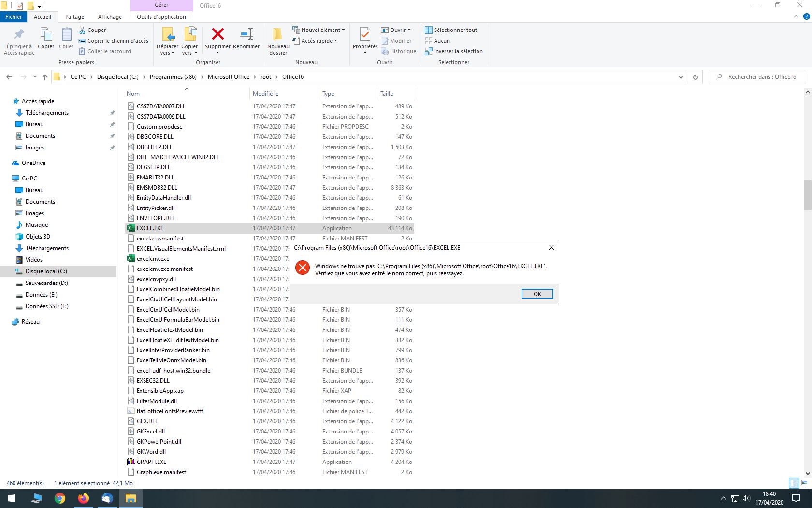Screen dimensions: 812x508
Task: Open Réseau in the navigation pane
Action: pos(30,322)
